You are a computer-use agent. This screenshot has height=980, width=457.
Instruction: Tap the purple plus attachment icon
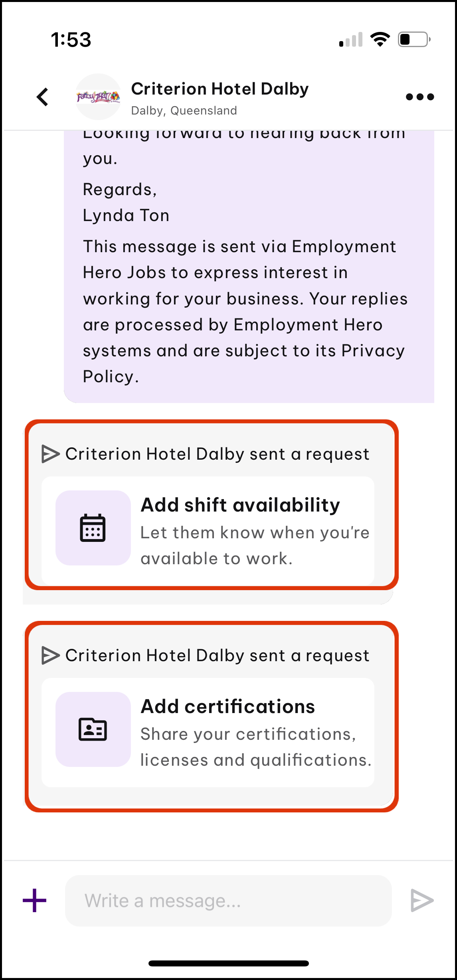[34, 901]
